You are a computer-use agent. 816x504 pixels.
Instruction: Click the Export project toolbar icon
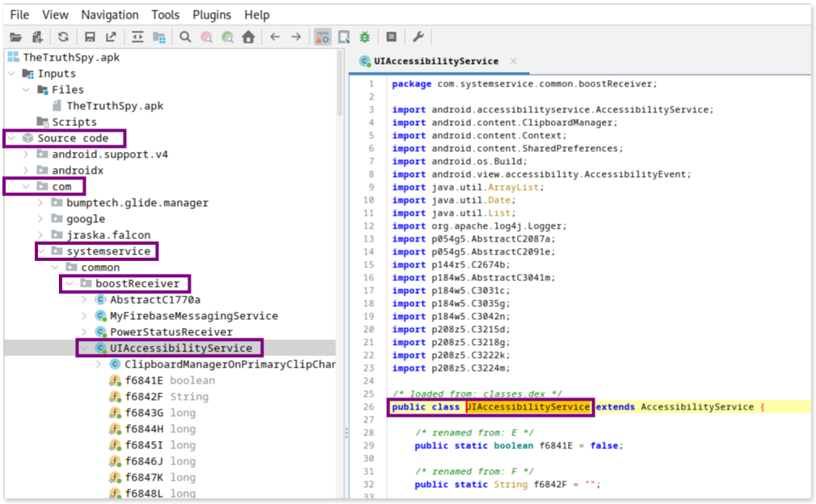point(111,37)
